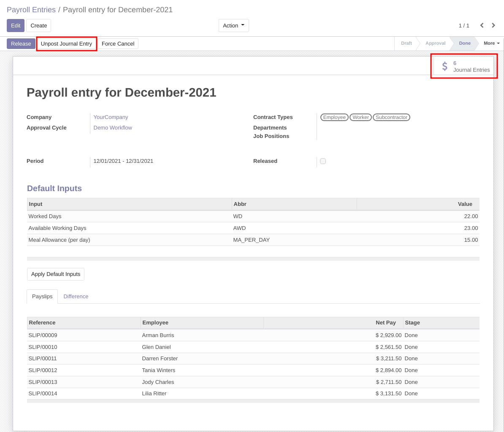Navigate back via Payroll Entries breadcrumb
The height and width of the screenshot is (432, 504).
(31, 9)
